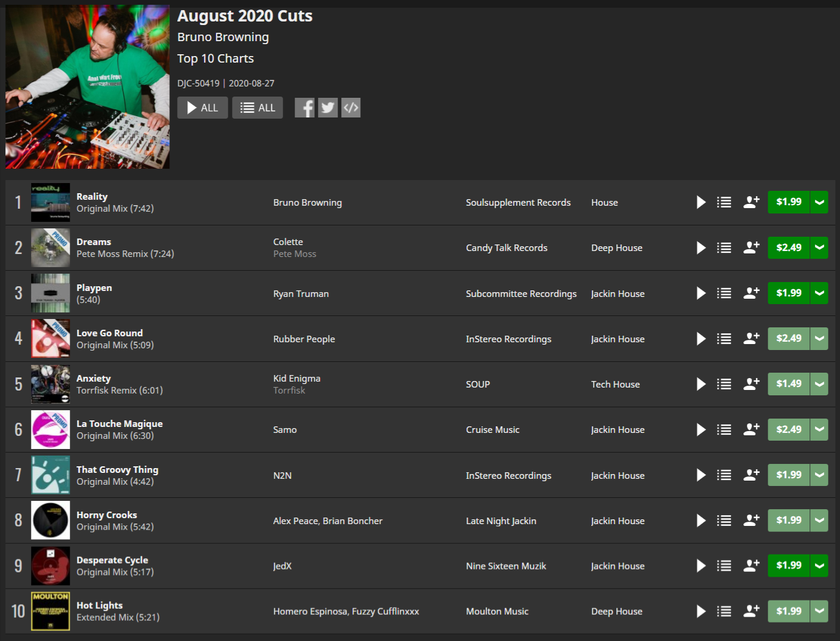Follow artist for Dreams track
Screen dimensions: 840x641
pos(751,247)
